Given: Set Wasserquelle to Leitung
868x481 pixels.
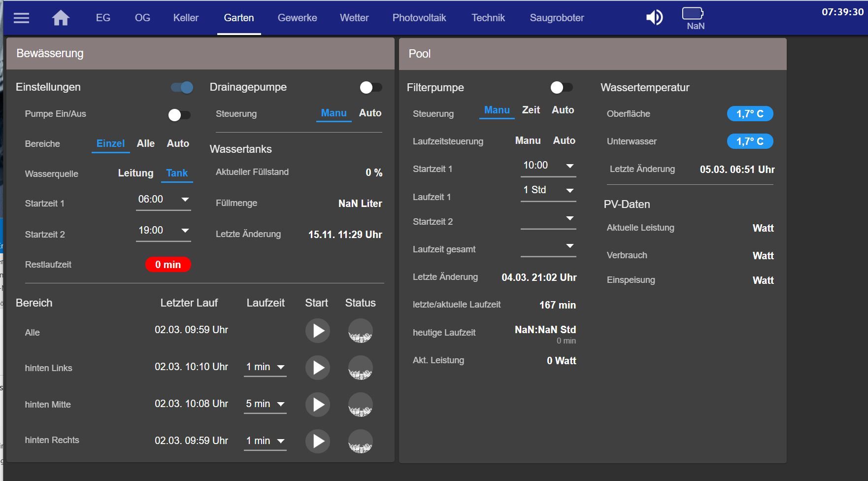Looking at the screenshot, I should click(135, 173).
